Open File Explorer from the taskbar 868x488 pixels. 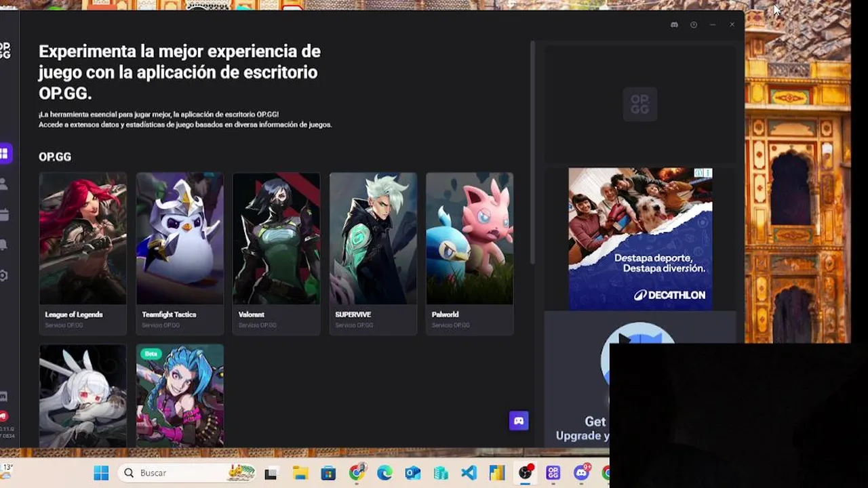300,473
